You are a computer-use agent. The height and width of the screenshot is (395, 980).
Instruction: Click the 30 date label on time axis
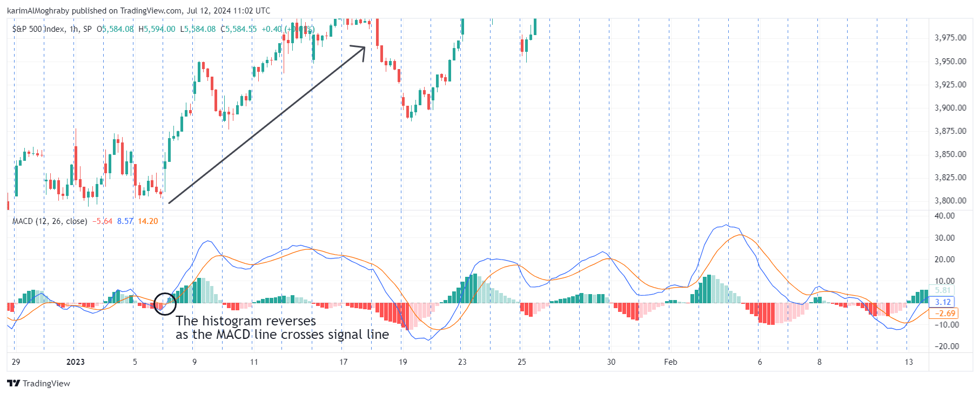pyautogui.click(x=611, y=362)
